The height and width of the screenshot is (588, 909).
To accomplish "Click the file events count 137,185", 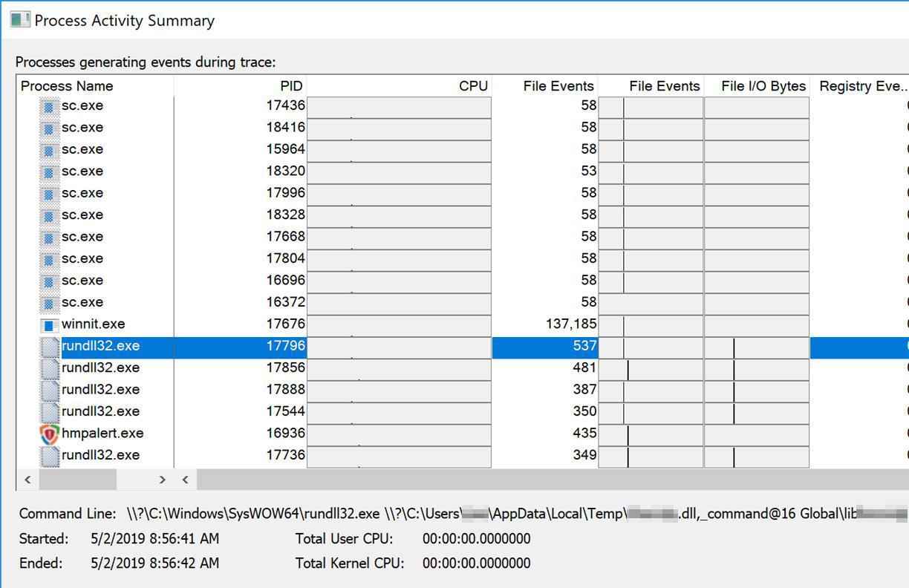I will pos(571,324).
